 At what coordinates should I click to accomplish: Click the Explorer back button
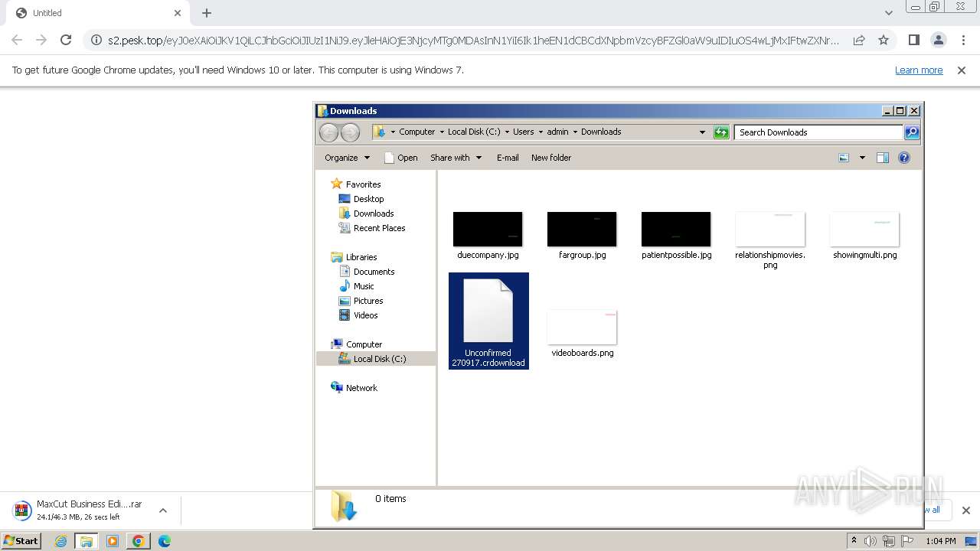tap(328, 132)
